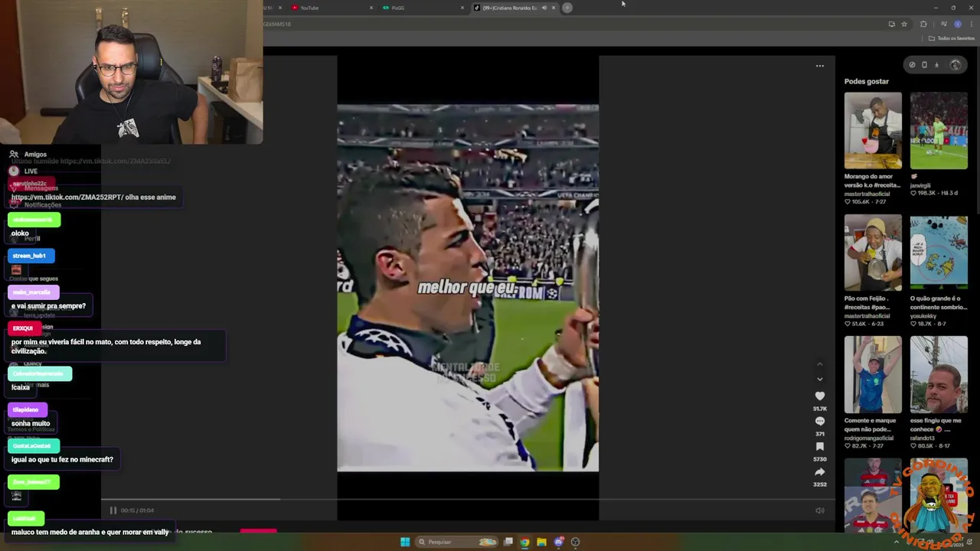Click the TikTok phone app icon
Viewport: 980px width, 551px height.
924,65
